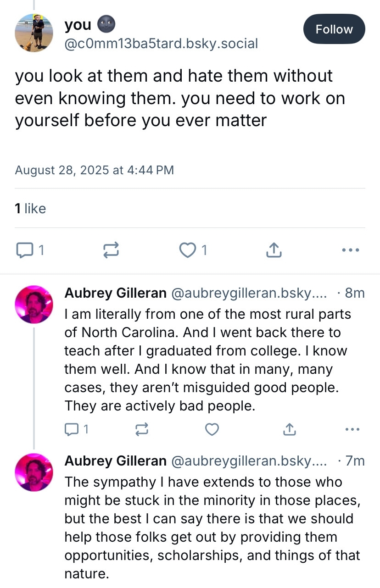Open the August 28, 2025 timestamp
This screenshot has width=380, height=588.
[94, 170]
